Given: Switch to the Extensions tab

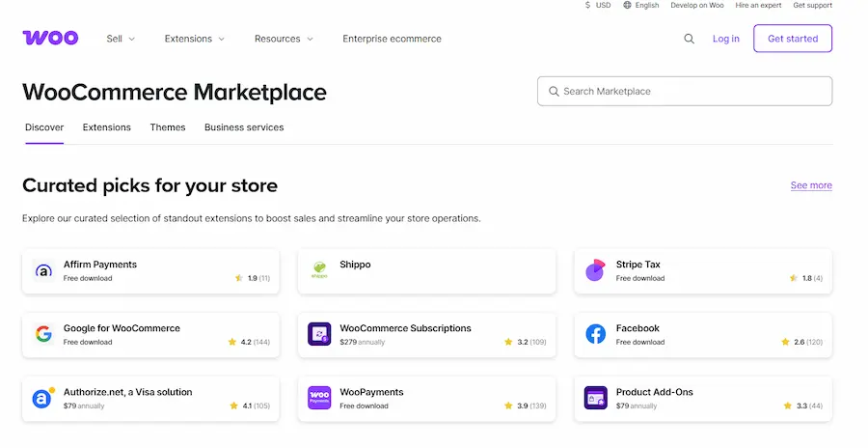Looking at the screenshot, I should [x=107, y=127].
